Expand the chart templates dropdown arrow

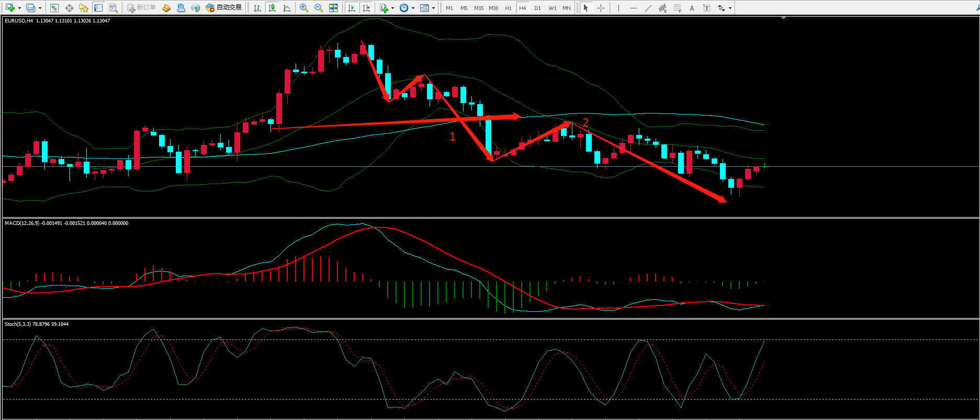(x=433, y=8)
